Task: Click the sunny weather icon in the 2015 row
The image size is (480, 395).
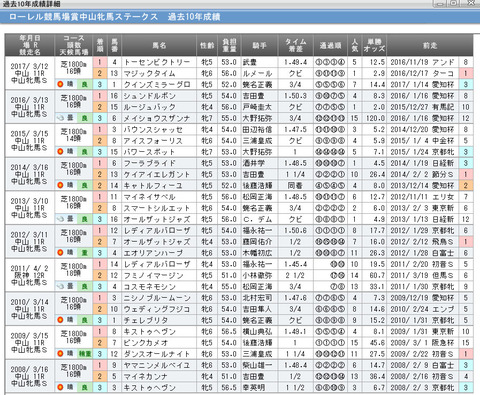Action: coord(60,152)
